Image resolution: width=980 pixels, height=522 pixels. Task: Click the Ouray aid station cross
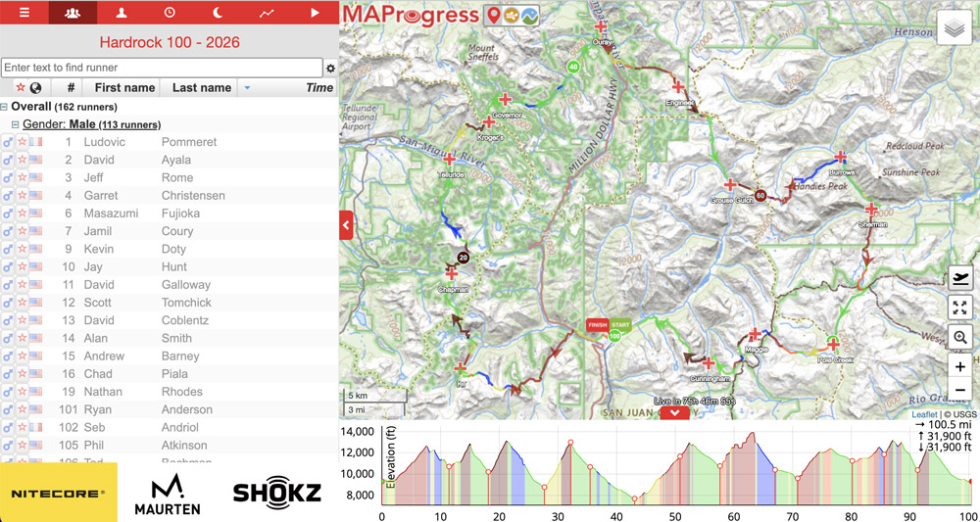click(x=601, y=26)
